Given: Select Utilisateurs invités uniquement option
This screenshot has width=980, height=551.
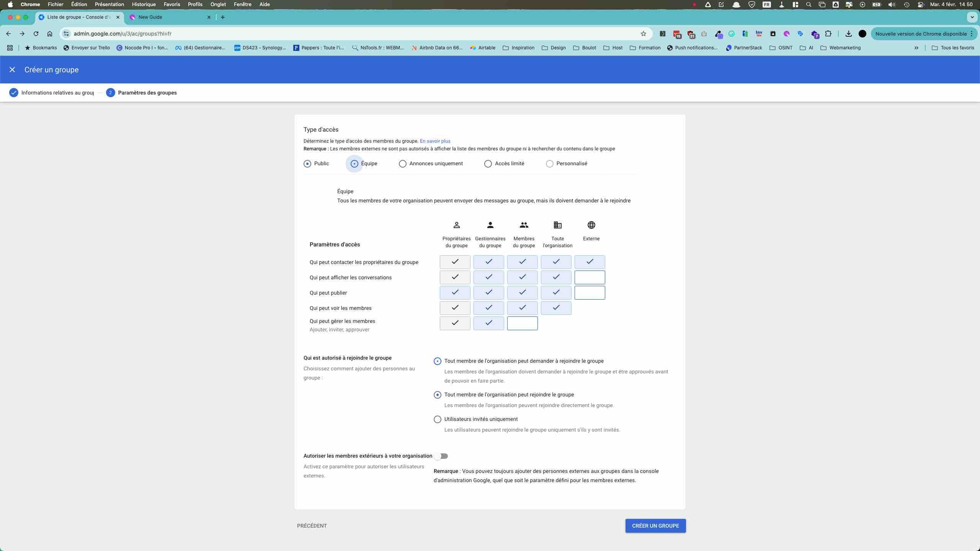Looking at the screenshot, I should (x=437, y=419).
